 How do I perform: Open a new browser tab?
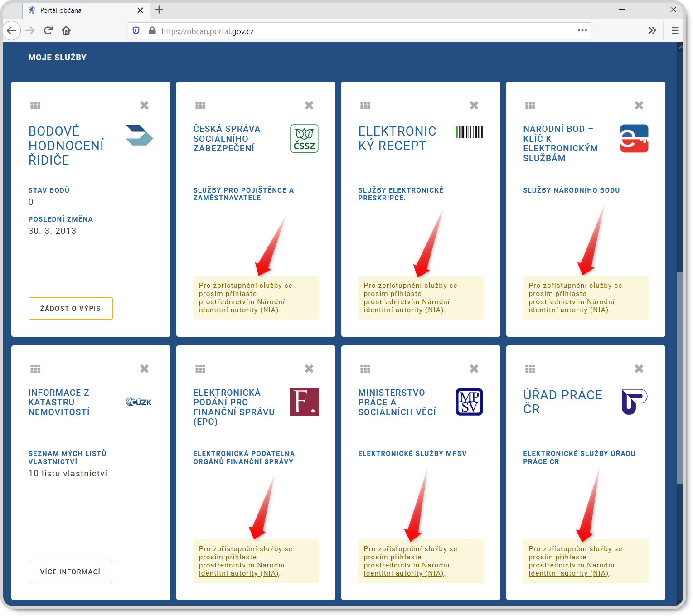click(159, 10)
